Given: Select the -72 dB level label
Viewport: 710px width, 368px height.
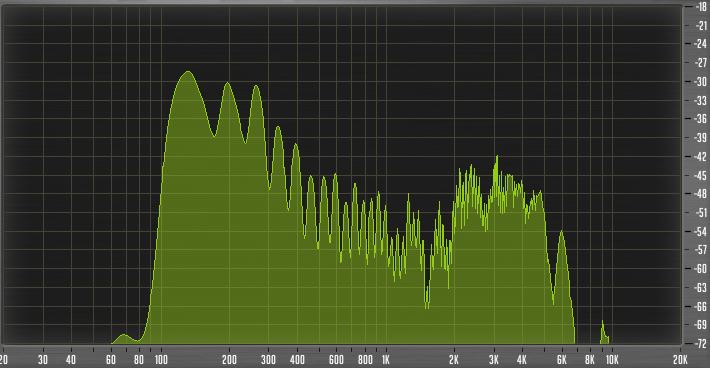Looking at the screenshot, I should tap(700, 344).
